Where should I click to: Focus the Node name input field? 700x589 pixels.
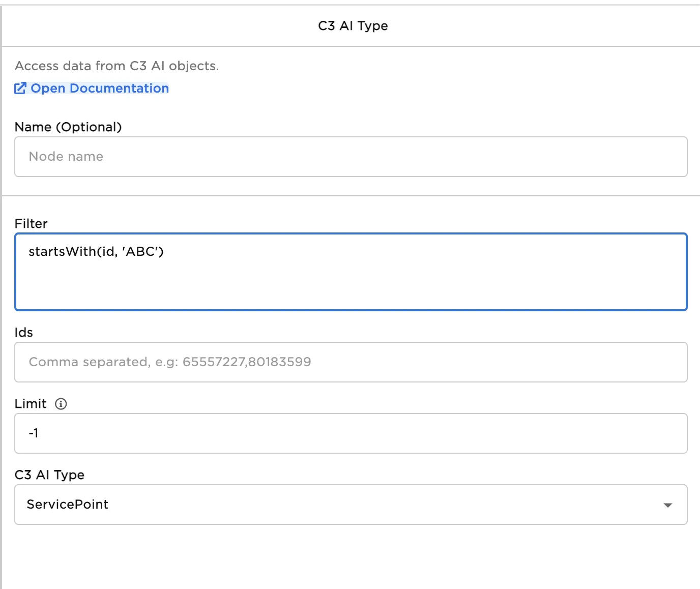pos(351,157)
